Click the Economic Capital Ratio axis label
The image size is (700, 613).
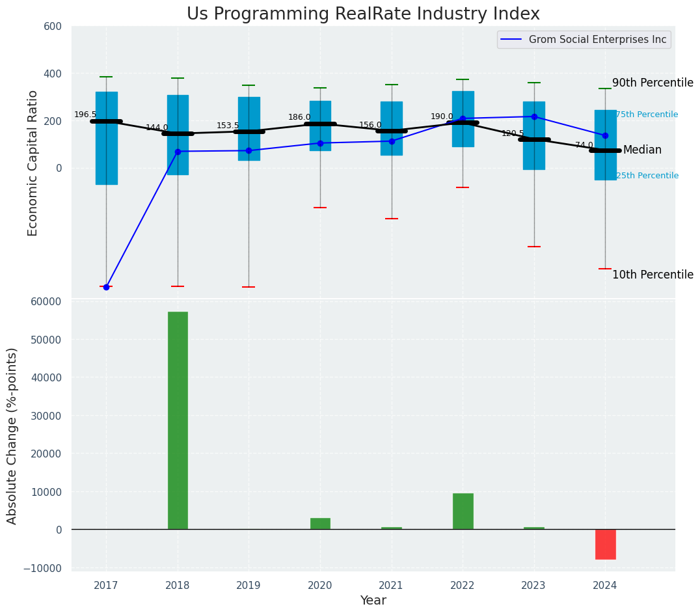pyautogui.click(x=33, y=163)
